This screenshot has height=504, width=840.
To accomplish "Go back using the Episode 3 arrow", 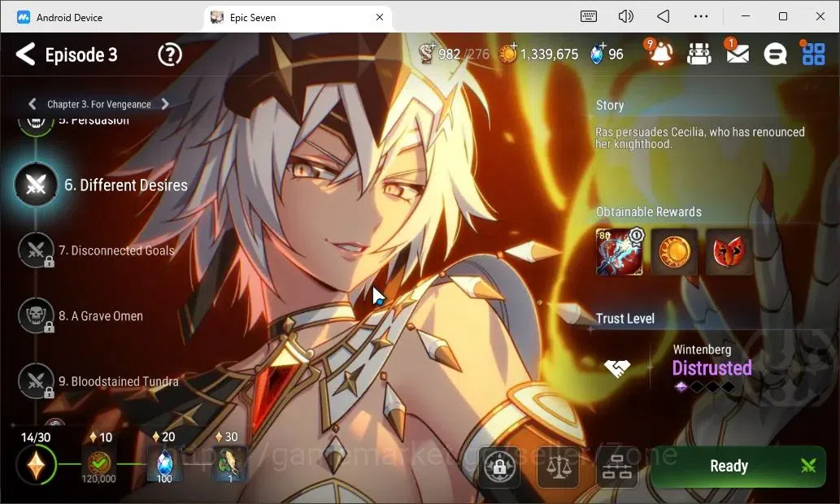I will tap(25, 54).
